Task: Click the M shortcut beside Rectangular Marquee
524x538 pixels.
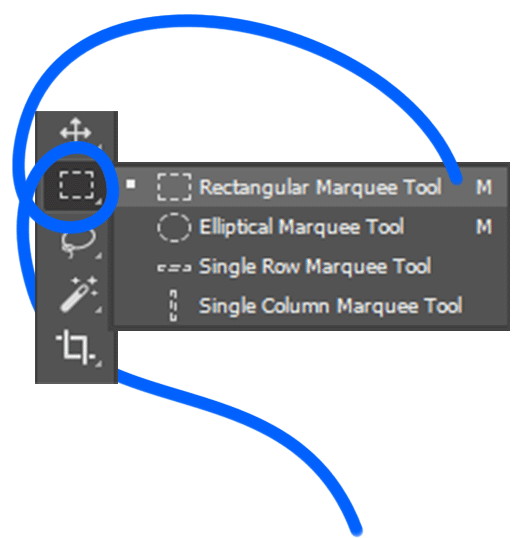Action: [x=484, y=187]
